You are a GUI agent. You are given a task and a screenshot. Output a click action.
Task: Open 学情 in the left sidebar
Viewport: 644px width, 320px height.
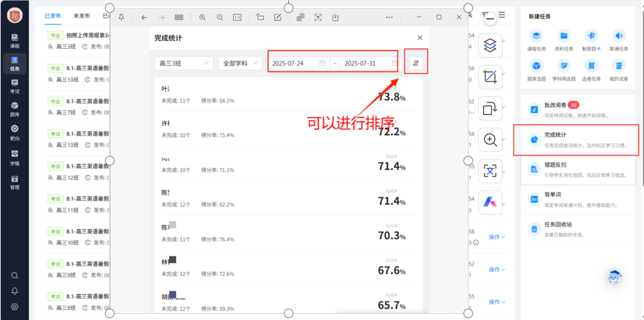(15, 158)
